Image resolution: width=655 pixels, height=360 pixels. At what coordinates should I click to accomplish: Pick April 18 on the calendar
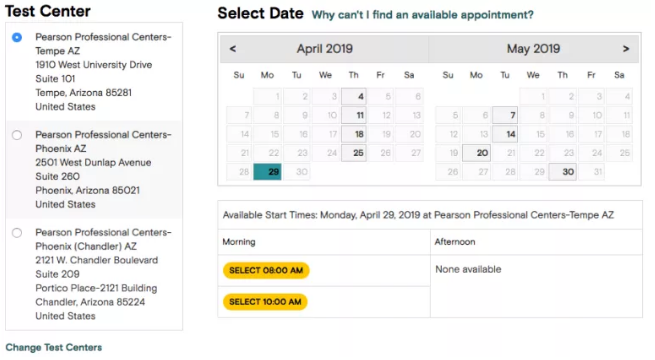pos(354,134)
